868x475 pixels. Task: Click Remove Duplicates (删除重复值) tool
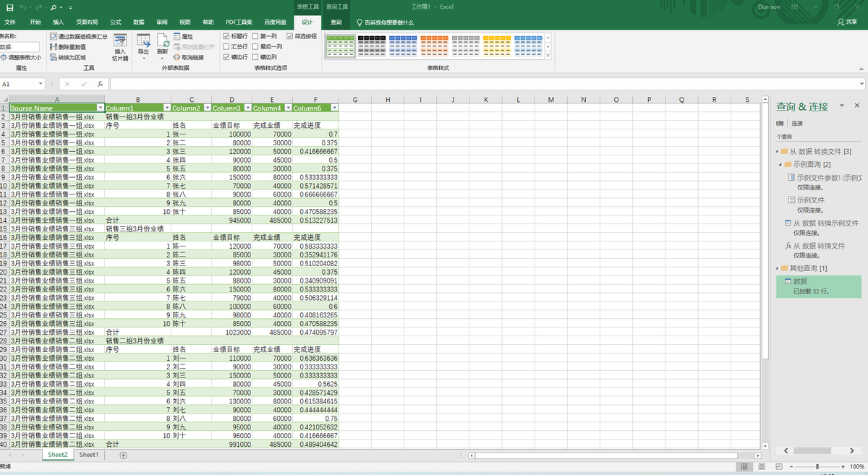[71, 46]
